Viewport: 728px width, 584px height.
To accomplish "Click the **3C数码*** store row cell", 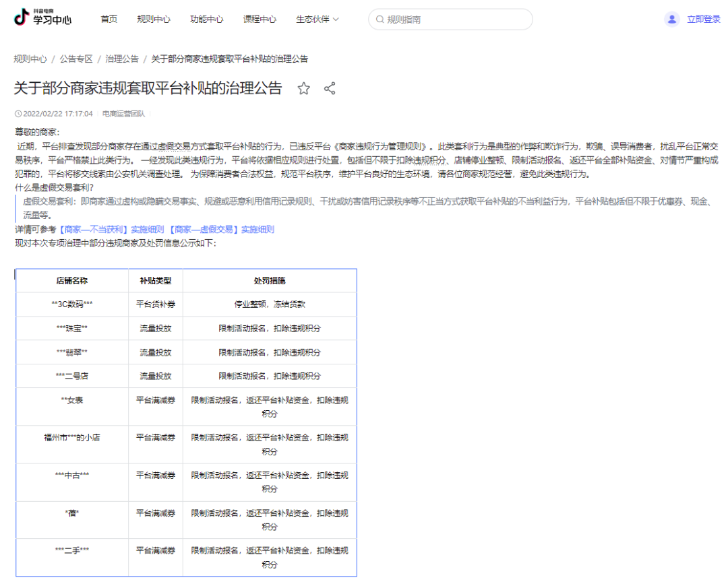I will (72, 304).
